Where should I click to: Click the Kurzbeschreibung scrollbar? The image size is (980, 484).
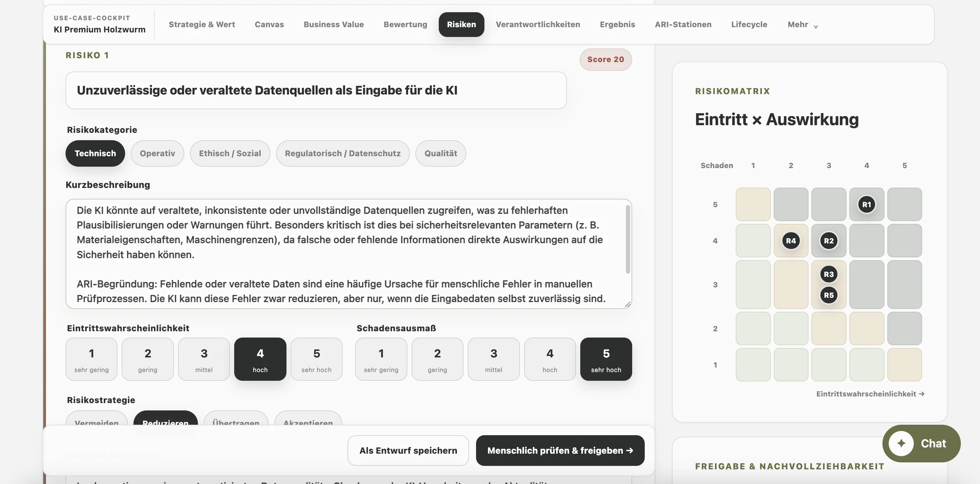[628, 239]
